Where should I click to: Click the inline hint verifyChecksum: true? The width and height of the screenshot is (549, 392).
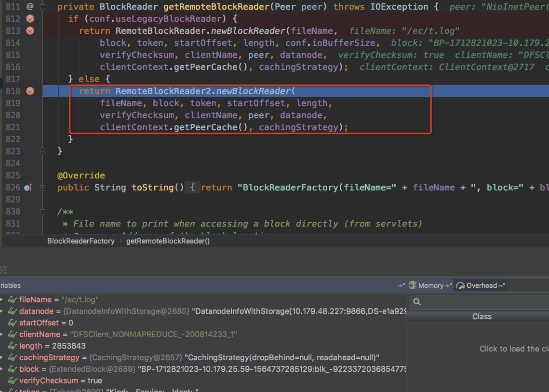point(391,55)
